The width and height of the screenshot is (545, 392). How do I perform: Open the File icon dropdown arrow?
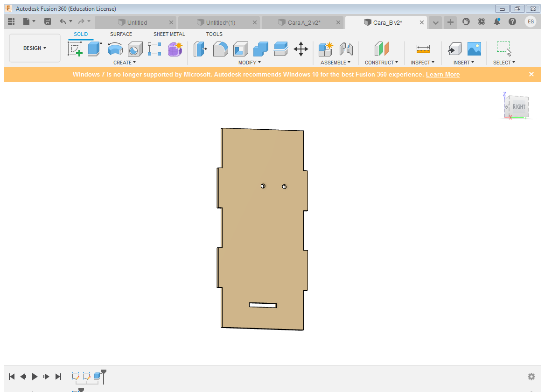[x=34, y=21]
